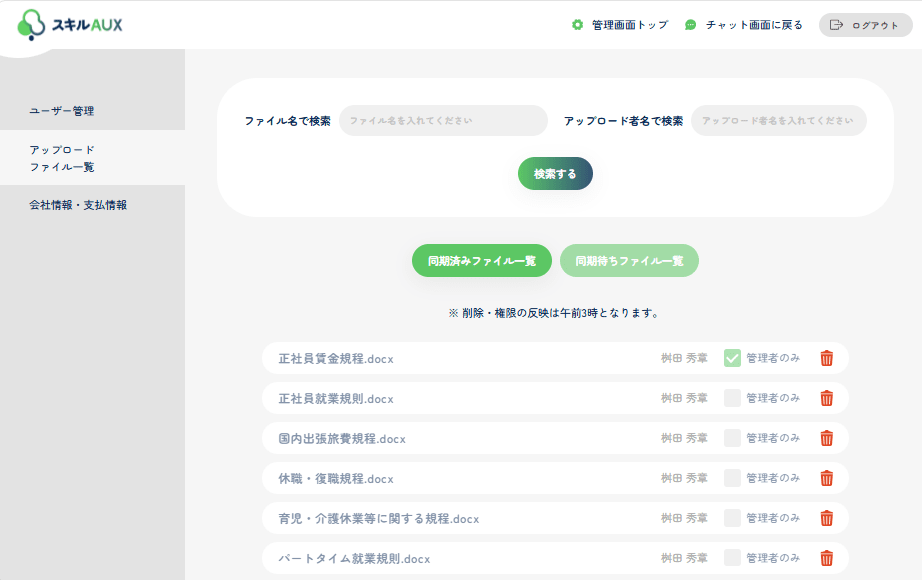Image resolution: width=922 pixels, height=580 pixels.
Task: Open ユーザー管理 in the sidebar
Action: pyautogui.click(x=62, y=111)
